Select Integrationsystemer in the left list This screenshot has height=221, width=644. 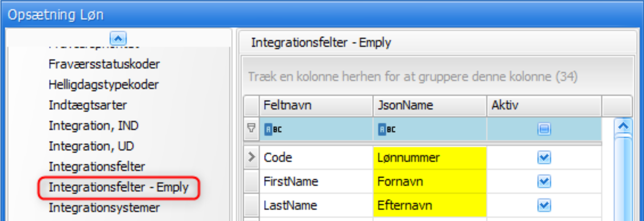point(104,208)
